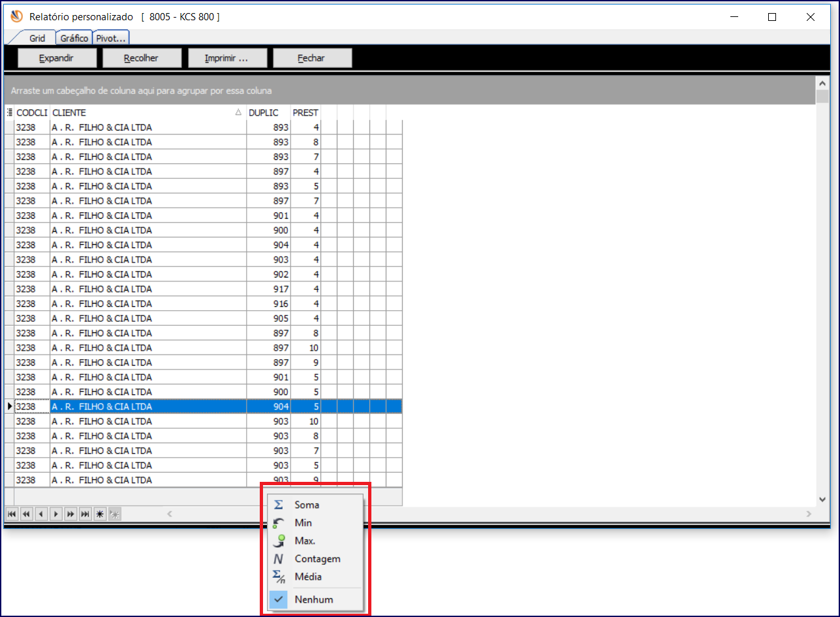
Task: Click CODCLI 3238 in the highlighted row
Action: tap(32, 406)
